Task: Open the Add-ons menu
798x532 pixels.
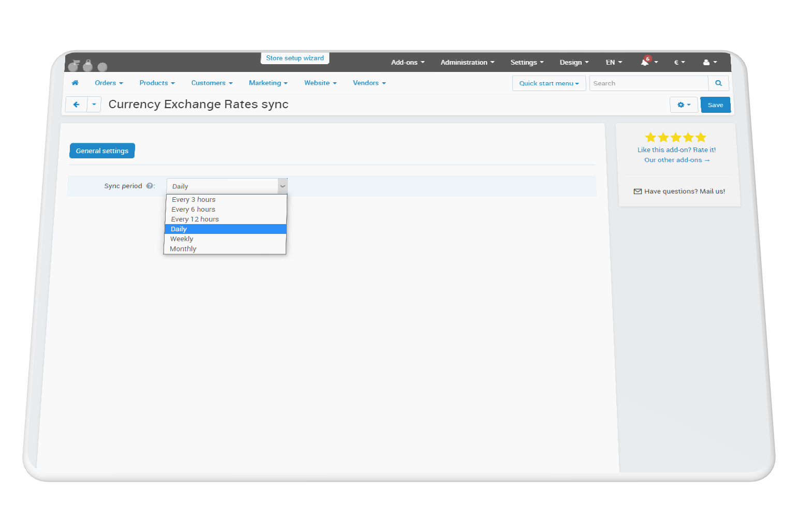Action: (x=407, y=63)
